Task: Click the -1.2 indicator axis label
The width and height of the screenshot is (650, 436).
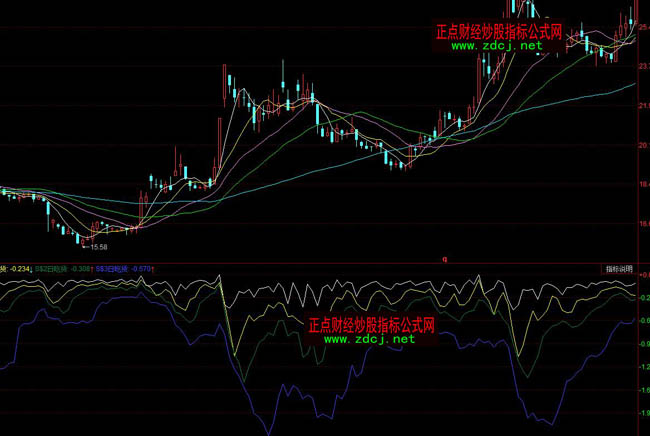Action: (x=642, y=367)
